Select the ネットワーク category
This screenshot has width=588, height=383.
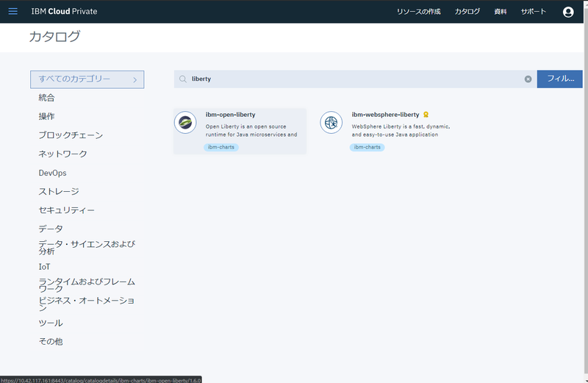[x=62, y=154]
